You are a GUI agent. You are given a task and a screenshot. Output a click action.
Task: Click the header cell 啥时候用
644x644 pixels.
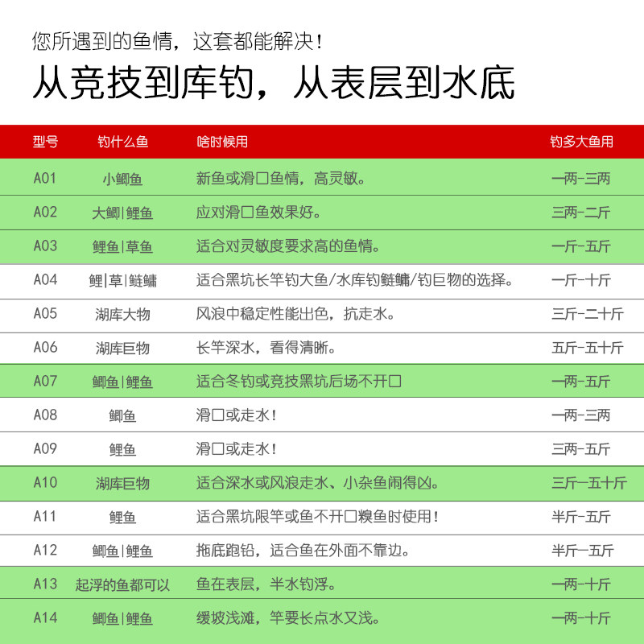click(x=222, y=142)
